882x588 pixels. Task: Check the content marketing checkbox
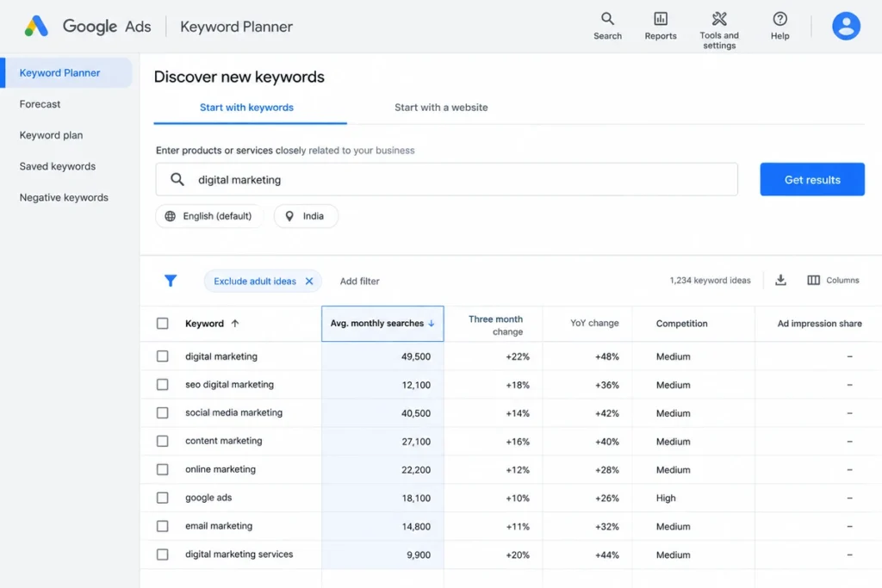tap(163, 442)
